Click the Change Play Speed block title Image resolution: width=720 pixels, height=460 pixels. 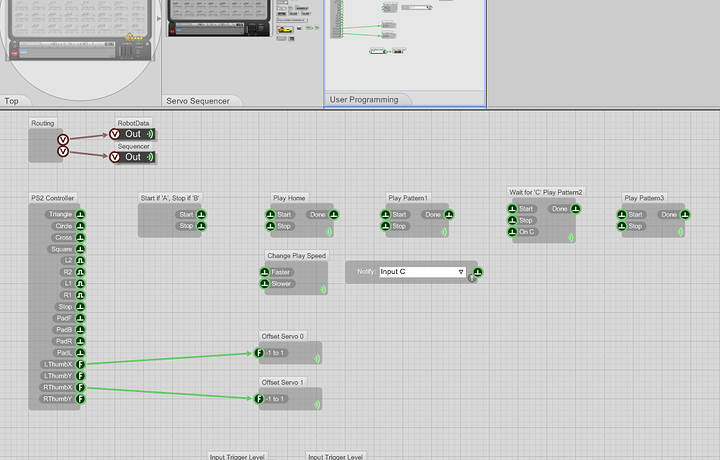pos(297,255)
